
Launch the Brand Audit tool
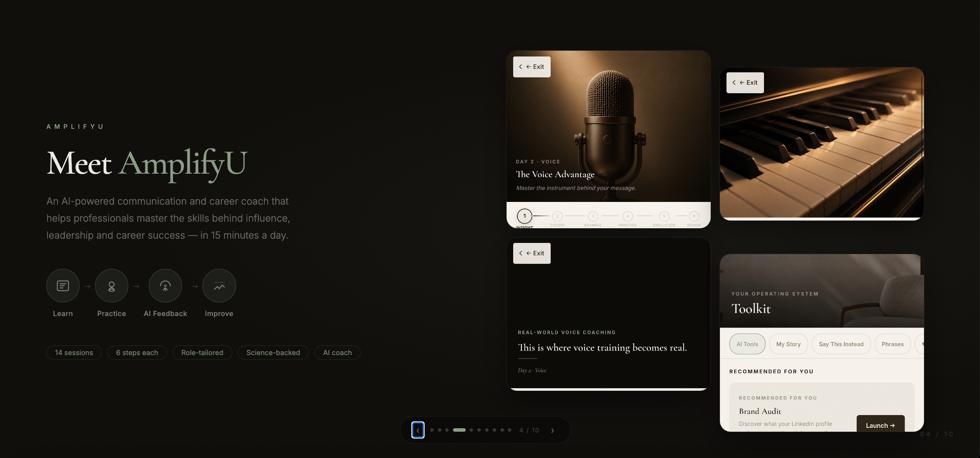pos(880,424)
